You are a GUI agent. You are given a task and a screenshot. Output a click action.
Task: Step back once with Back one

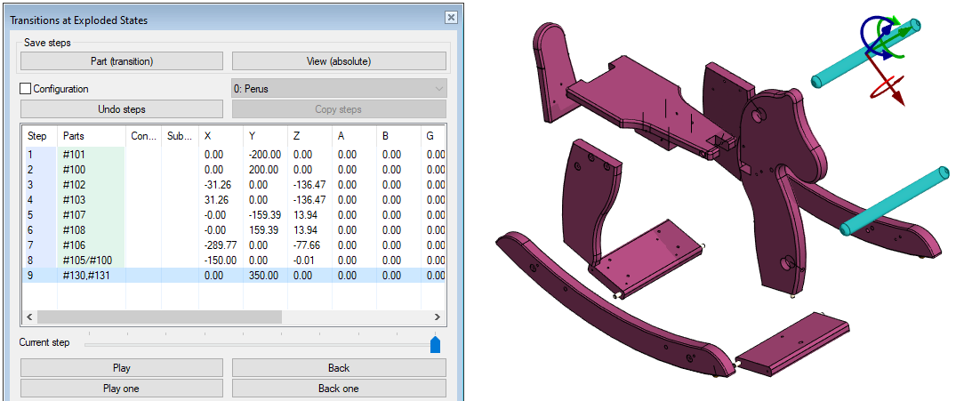(x=339, y=389)
